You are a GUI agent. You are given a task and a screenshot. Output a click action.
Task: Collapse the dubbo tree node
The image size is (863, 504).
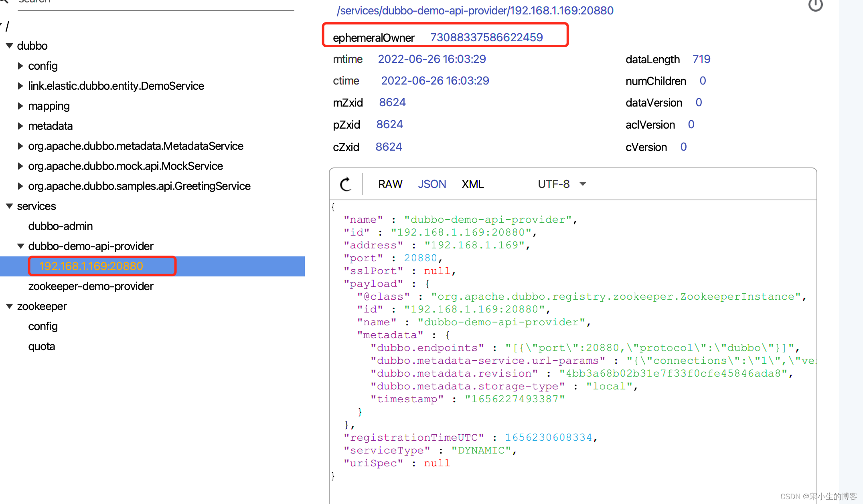coord(10,46)
